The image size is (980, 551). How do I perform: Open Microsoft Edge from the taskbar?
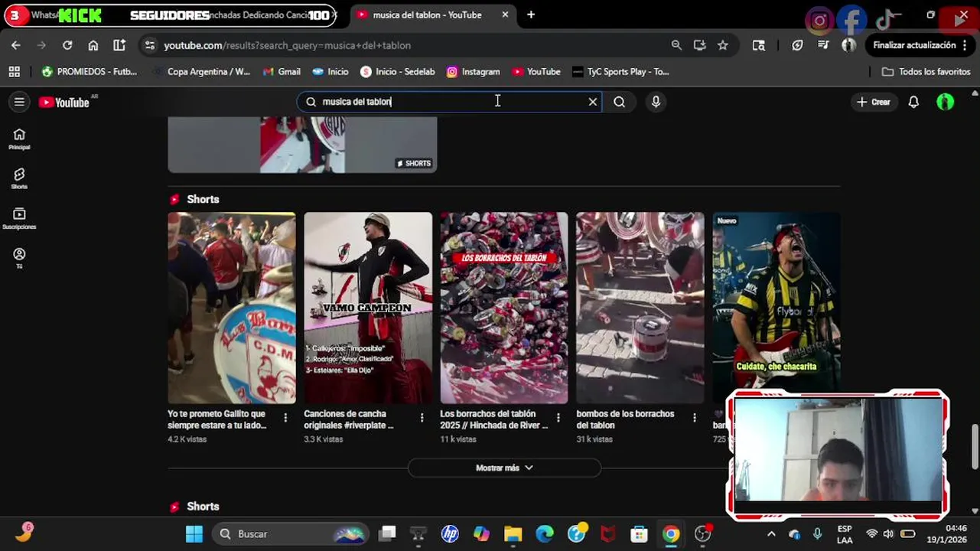coord(545,533)
